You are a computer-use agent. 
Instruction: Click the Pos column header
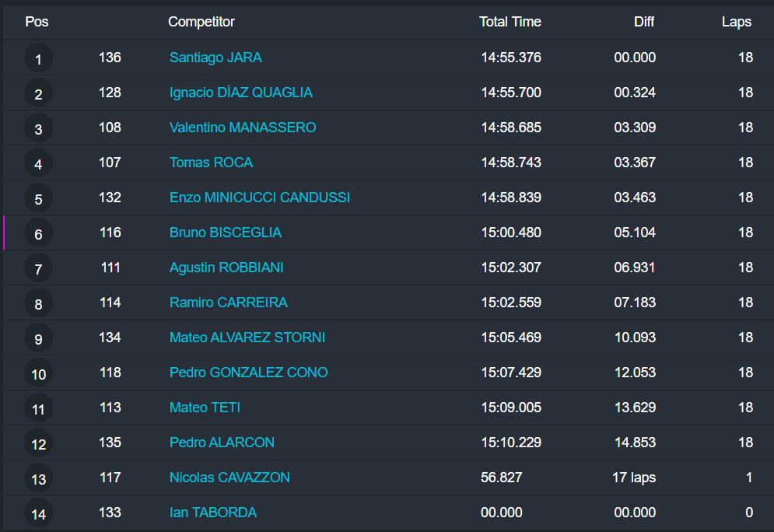(37, 22)
